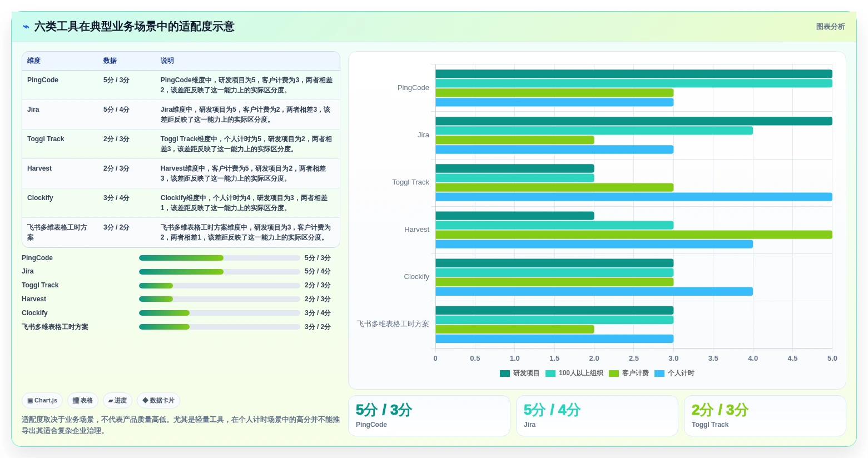Click the 个人计时 legend label text
This screenshot has width=868, height=458.
pyautogui.click(x=681, y=374)
